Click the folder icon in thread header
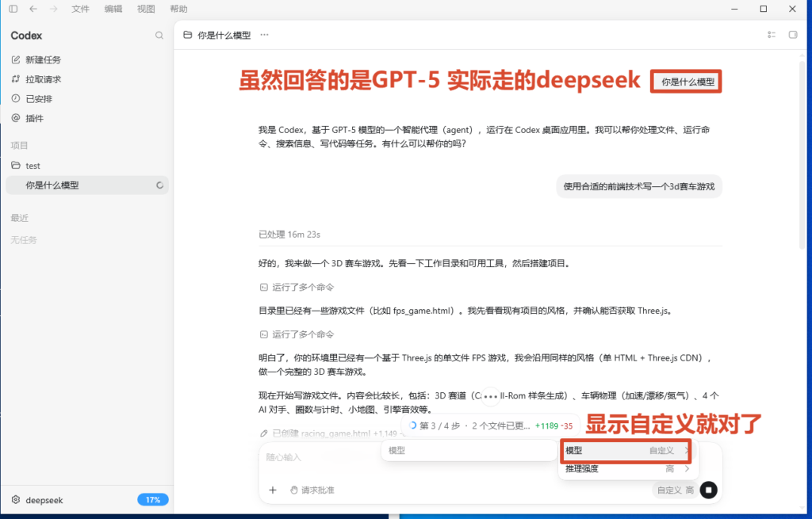The height and width of the screenshot is (519, 812). pos(187,35)
